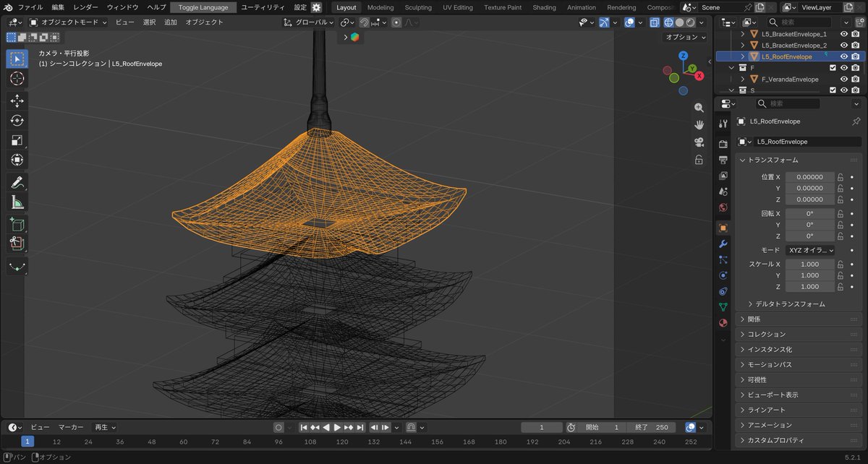This screenshot has height=464, width=868.
Task: Open the グローバル orientation dropdown
Action: [x=309, y=22]
